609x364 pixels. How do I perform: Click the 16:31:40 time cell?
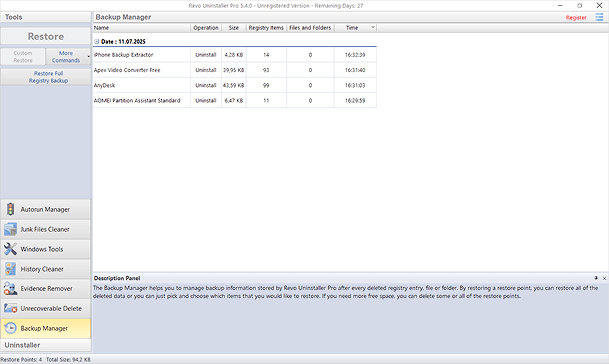coord(355,70)
